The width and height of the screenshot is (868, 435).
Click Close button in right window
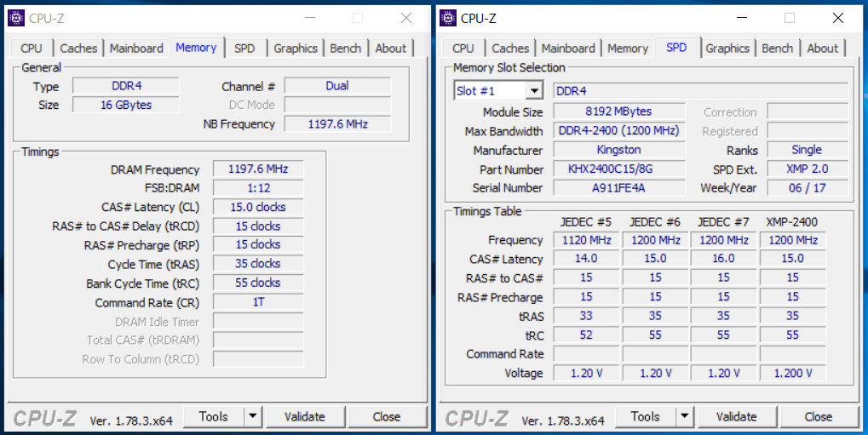click(819, 417)
